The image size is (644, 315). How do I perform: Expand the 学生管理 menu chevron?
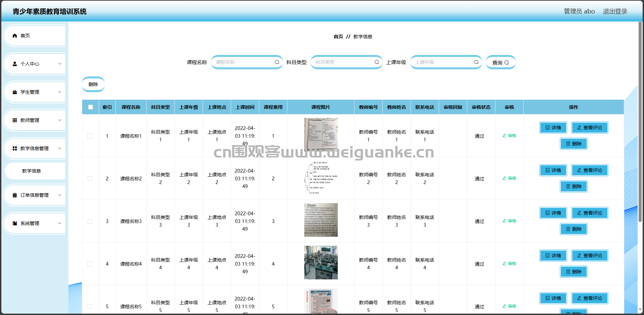coord(60,92)
